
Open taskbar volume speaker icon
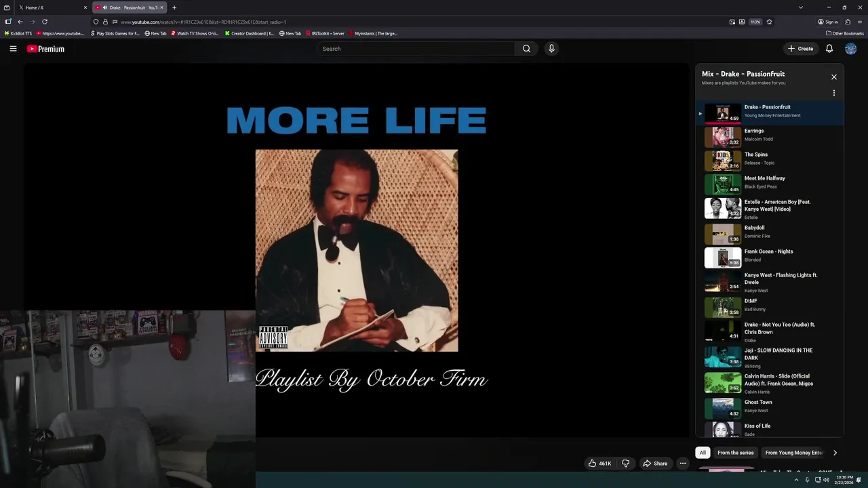click(826, 480)
